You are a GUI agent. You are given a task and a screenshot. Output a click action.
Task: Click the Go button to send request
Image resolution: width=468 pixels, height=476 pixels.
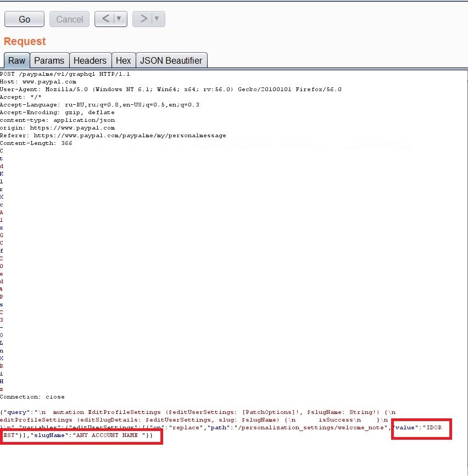pyautogui.click(x=24, y=19)
